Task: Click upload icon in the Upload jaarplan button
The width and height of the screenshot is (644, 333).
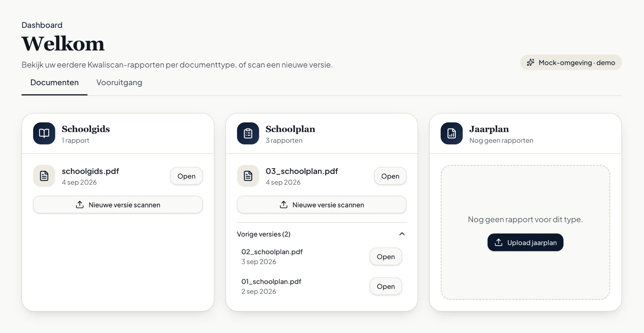Action: [x=498, y=243]
